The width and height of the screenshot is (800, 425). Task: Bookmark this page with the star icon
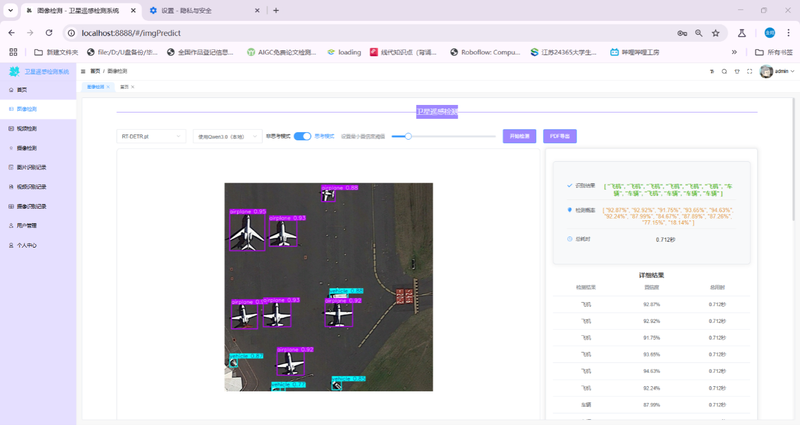tap(718, 32)
